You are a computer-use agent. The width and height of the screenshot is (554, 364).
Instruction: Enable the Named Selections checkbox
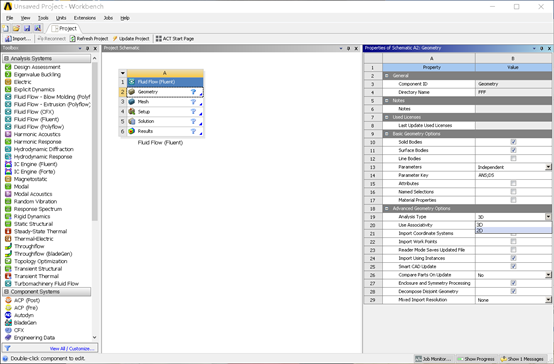(x=513, y=192)
